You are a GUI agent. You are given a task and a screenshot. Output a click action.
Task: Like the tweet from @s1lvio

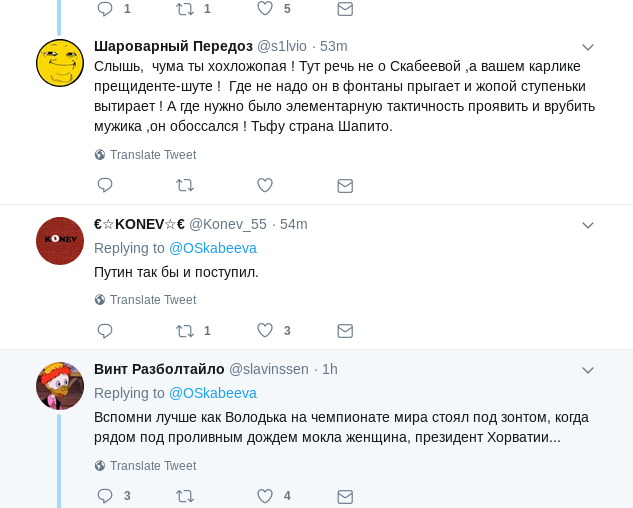point(265,185)
